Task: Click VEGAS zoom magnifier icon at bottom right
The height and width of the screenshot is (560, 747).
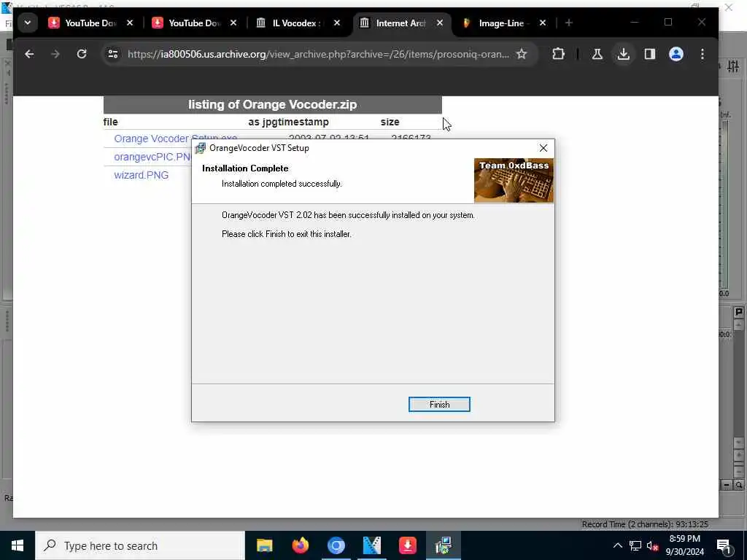Action: click(739, 485)
